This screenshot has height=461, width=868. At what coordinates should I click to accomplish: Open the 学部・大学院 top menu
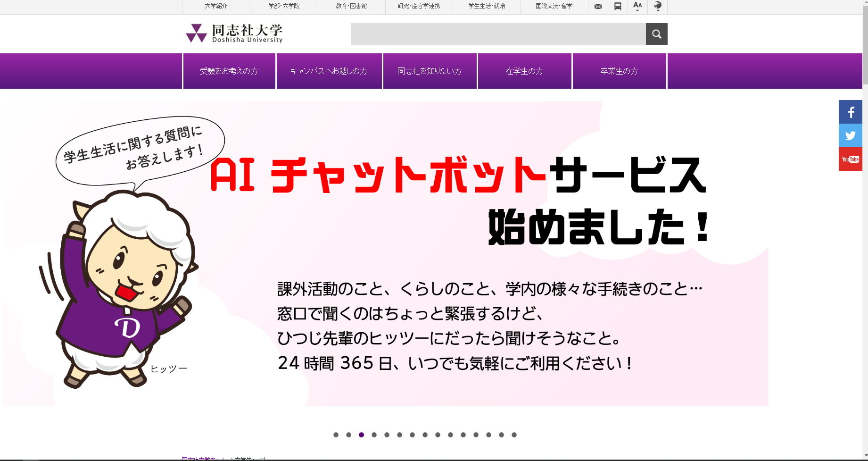[x=284, y=7]
